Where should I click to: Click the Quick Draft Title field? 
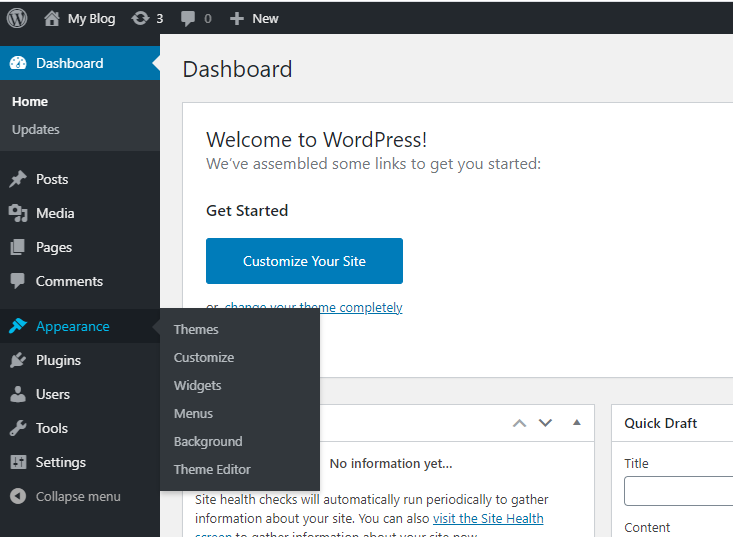click(x=680, y=491)
